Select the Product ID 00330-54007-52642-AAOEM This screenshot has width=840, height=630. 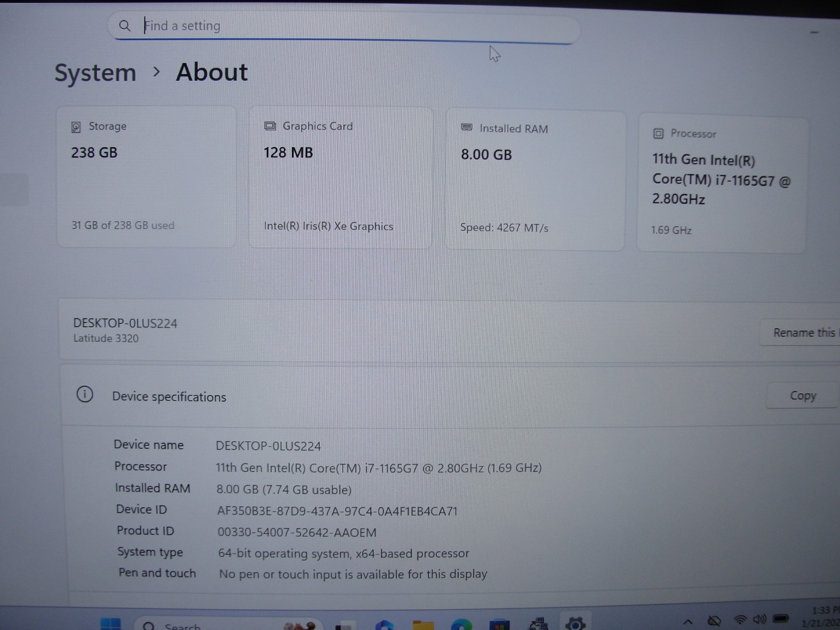click(297, 532)
